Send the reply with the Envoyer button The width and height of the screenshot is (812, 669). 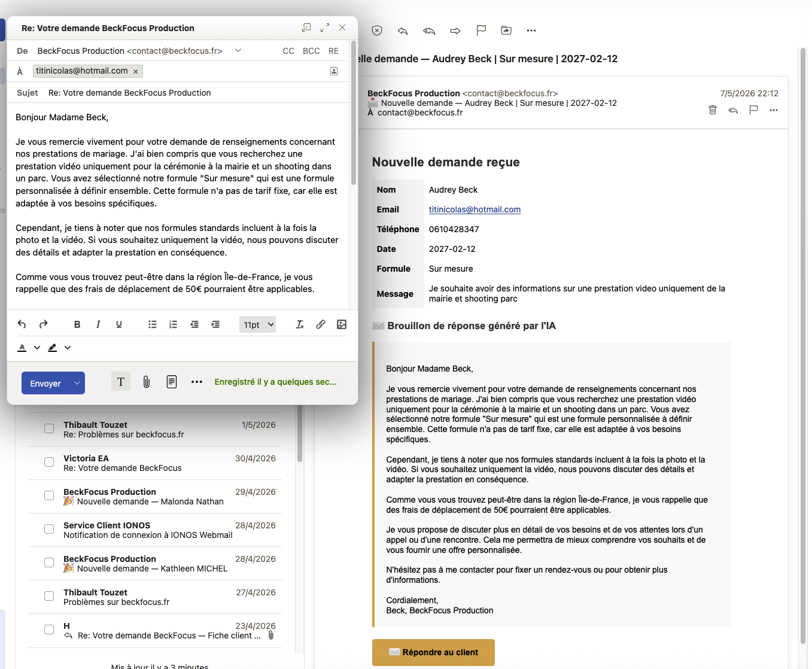tap(45, 383)
